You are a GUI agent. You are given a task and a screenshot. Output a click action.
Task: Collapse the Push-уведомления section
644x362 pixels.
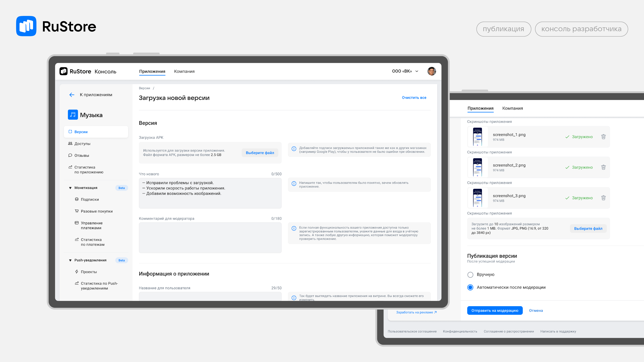tap(70, 260)
